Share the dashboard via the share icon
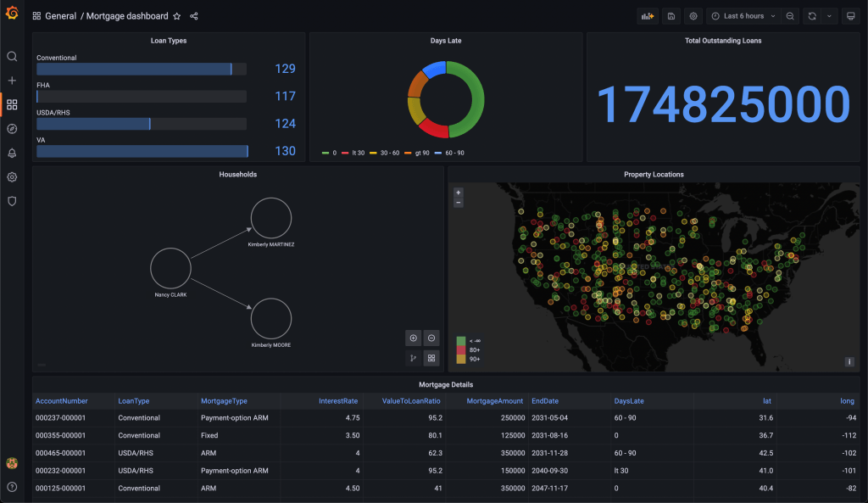Image resolution: width=868 pixels, height=503 pixels. [x=192, y=15]
